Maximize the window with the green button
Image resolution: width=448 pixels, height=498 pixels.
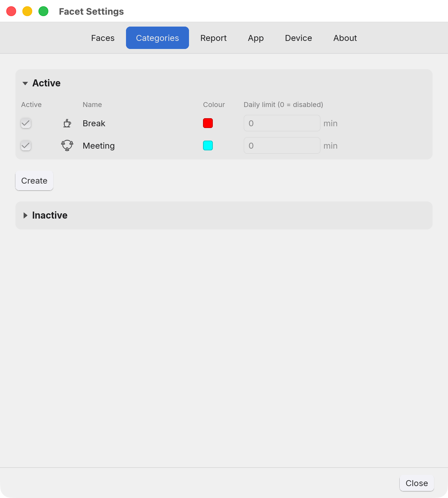click(x=43, y=11)
